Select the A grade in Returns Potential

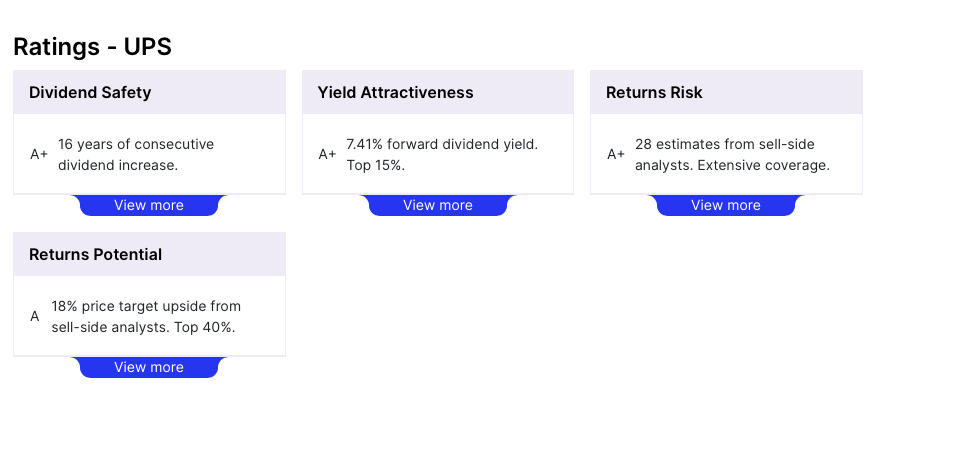[35, 316]
